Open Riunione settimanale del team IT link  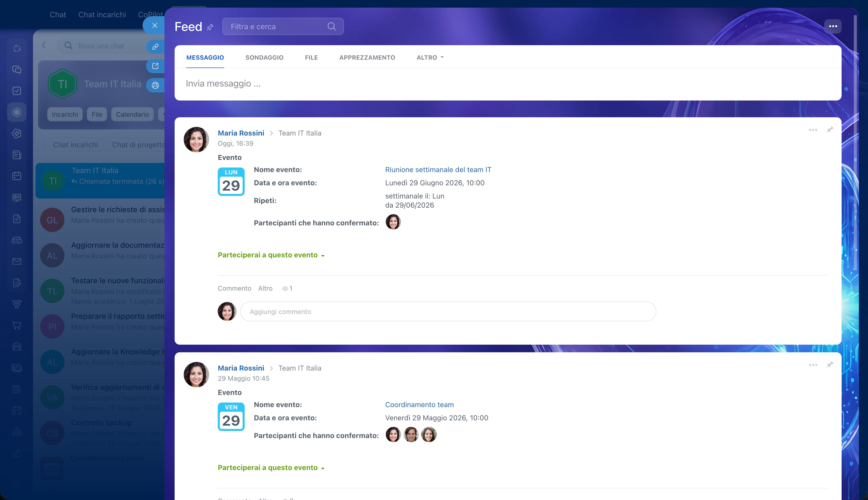pyautogui.click(x=438, y=170)
